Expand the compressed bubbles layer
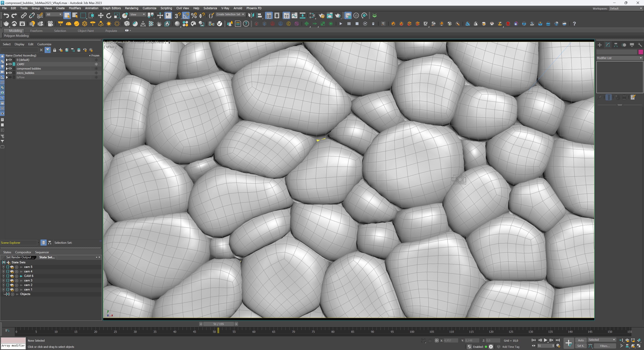This screenshot has width=644, height=350. pyautogui.click(x=7, y=68)
